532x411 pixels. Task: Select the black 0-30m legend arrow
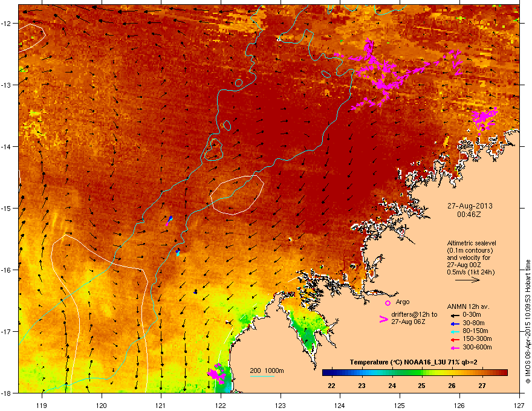[x=455, y=316]
